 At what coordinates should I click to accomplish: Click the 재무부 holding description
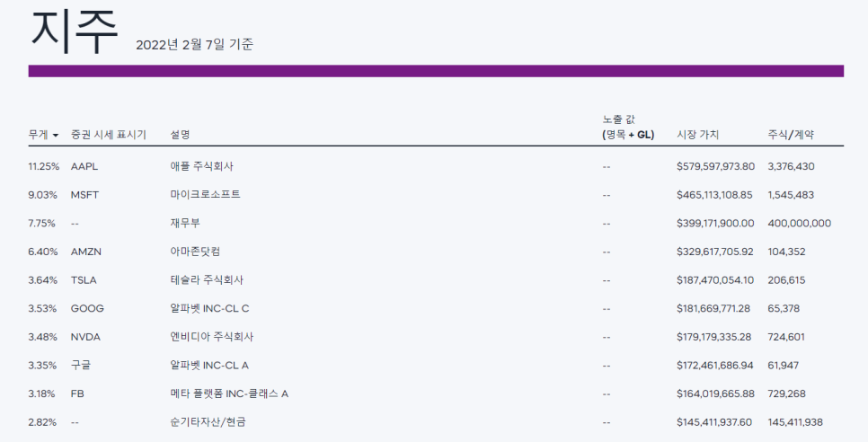pos(185,224)
